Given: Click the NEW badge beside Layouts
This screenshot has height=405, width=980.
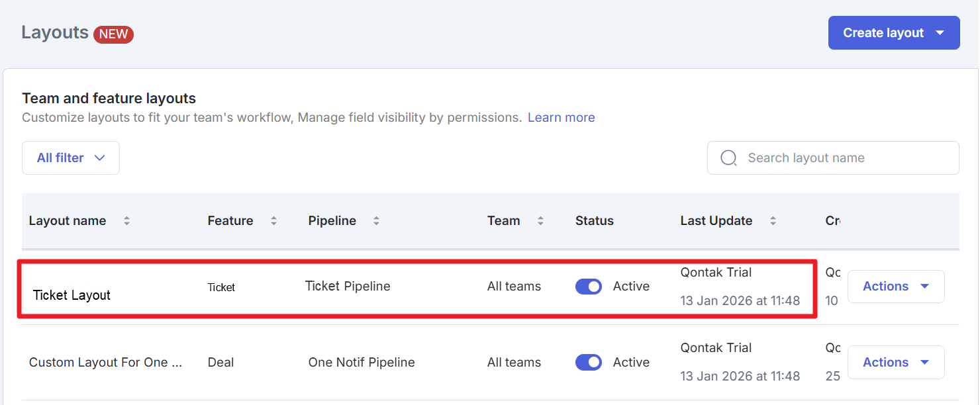Looking at the screenshot, I should [113, 34].
